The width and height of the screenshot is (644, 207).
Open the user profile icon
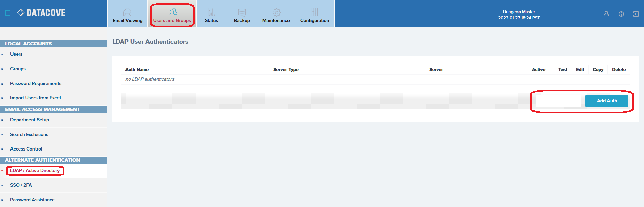(606, 14)
